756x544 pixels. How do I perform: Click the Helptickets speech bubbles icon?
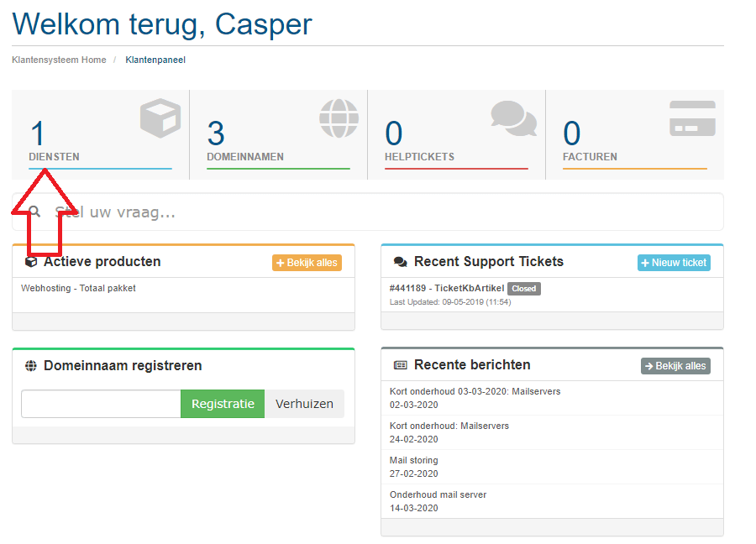coord(513,118)
